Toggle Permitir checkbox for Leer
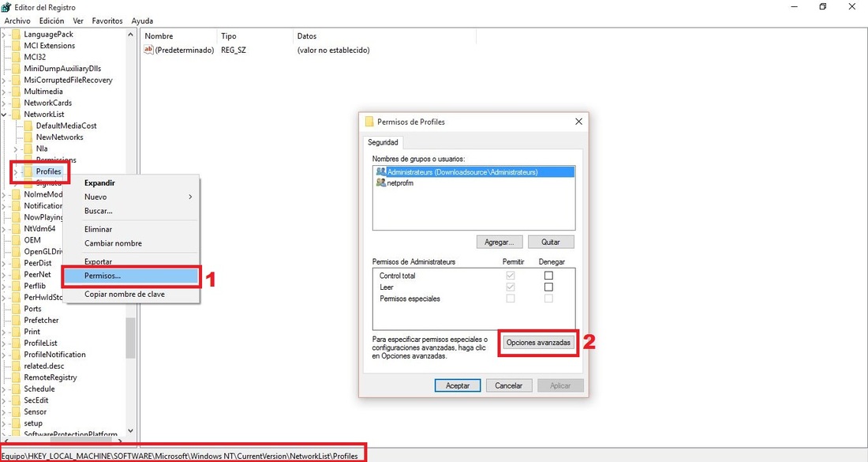 point(511,287)
